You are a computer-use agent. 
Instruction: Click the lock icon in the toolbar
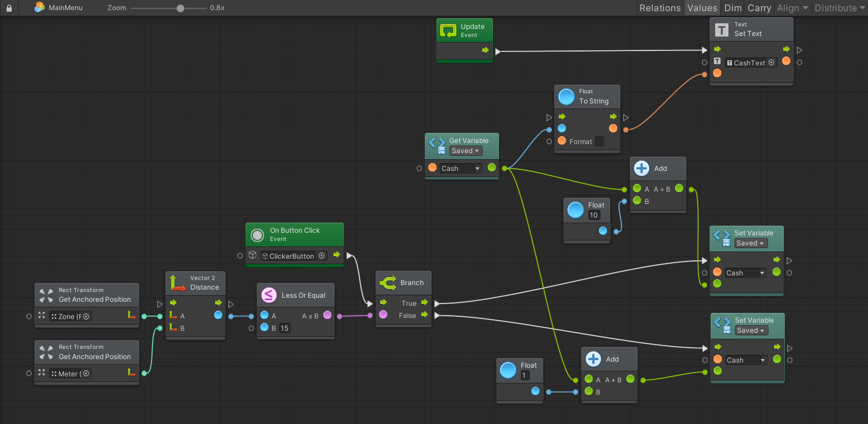pyautogui.click(x=9, y=8)
